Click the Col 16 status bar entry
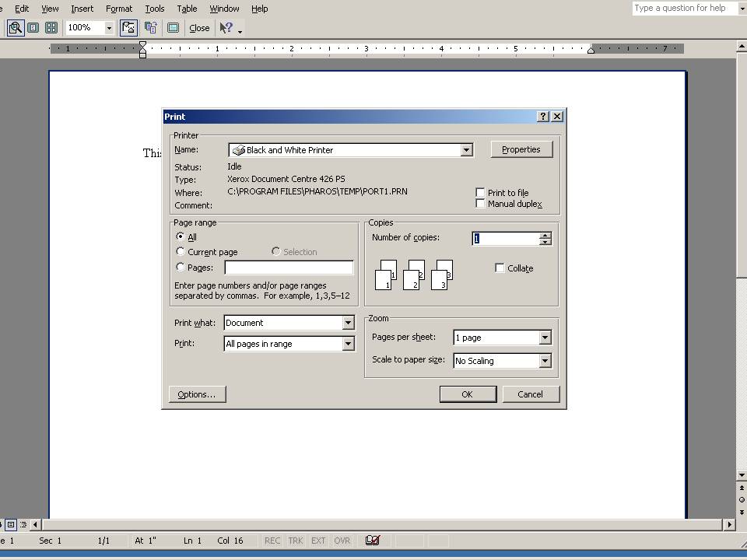Viewport: 747px width, 560px height. (230, 541)
